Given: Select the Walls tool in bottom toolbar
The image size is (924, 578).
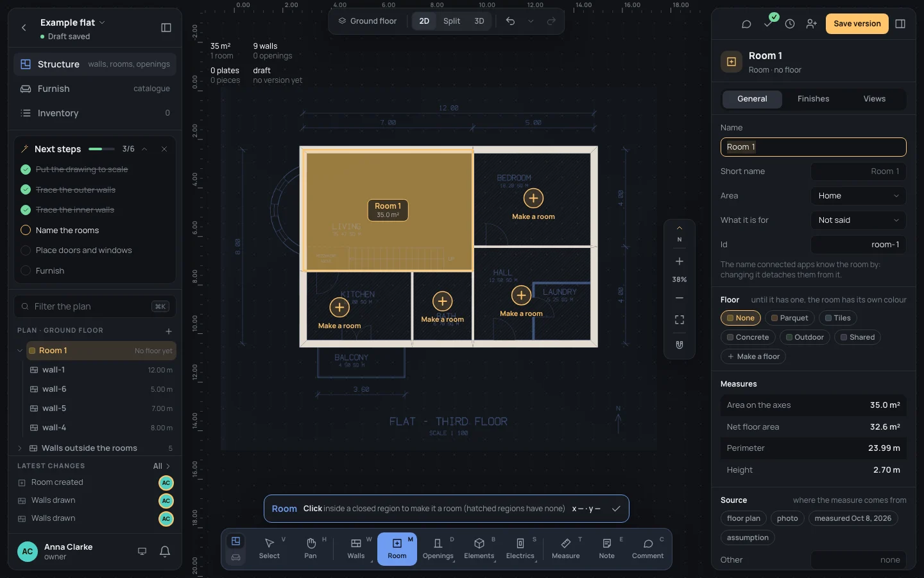Looking at the screenshot, I should click(356, 549).
